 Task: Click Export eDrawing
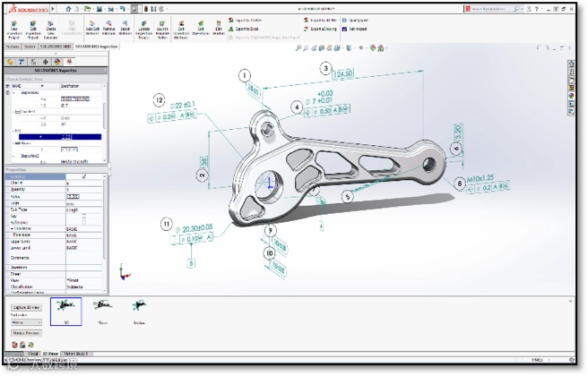pos(320,29)
